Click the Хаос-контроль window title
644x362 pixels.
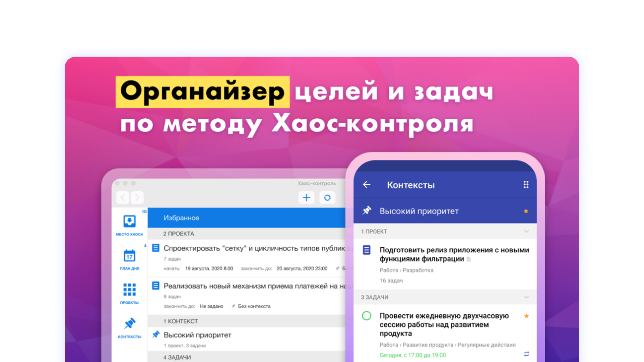pos(317,183)
